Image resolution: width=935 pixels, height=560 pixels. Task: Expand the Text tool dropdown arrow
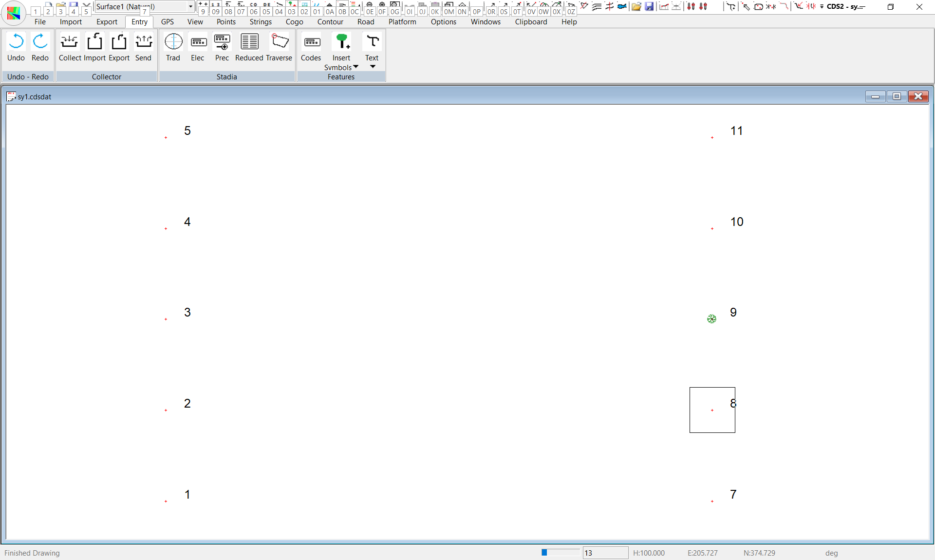(373, 67)
